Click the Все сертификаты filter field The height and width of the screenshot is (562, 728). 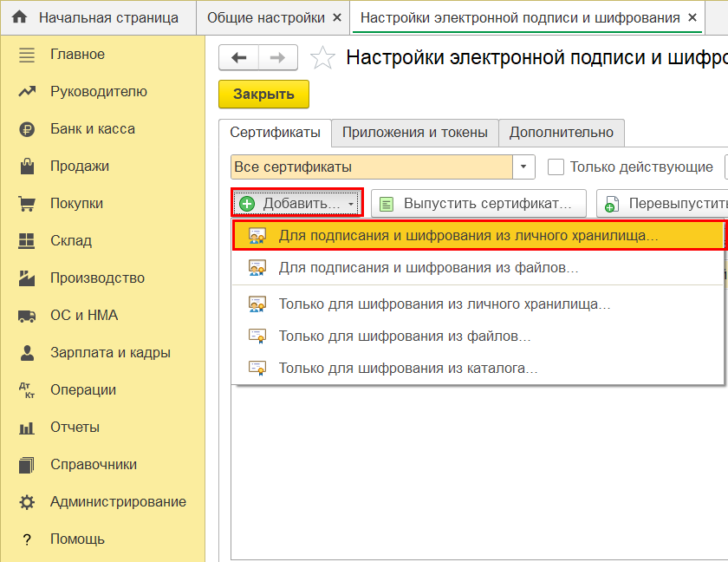pyautogui.click(x=372, y=167)
